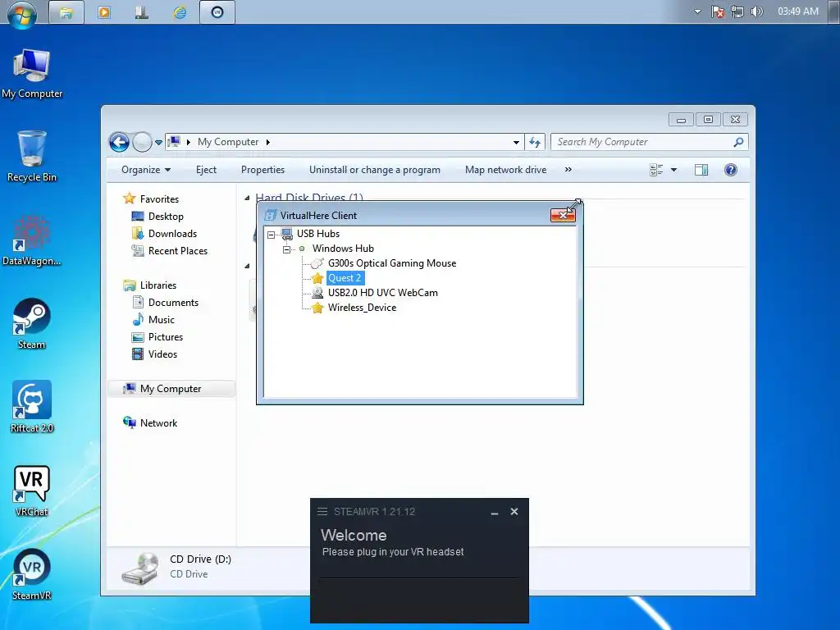840x630 pixels.
Task: Close the SteamVR status window
Action: [514, 512]
